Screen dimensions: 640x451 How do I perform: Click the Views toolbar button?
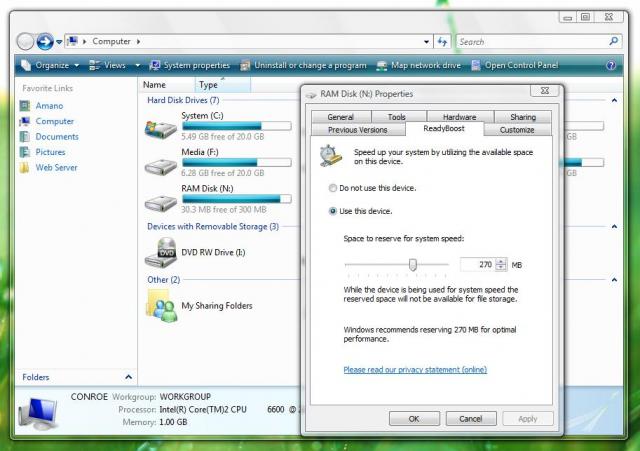coord(107,65)
